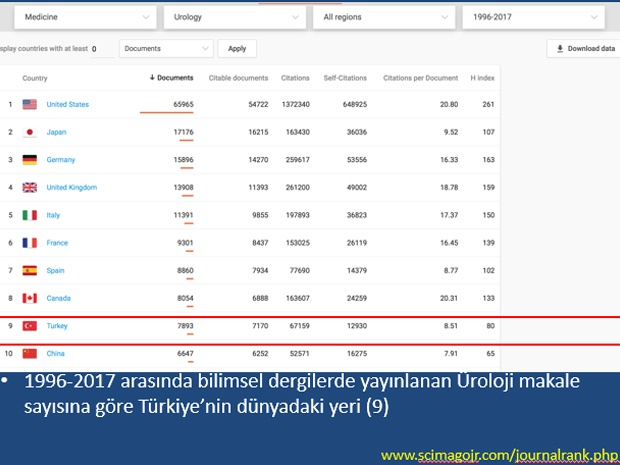The width and height of the screenshot is (620, 465).
Task: Click the France flag icon
Action: (29, 243)
